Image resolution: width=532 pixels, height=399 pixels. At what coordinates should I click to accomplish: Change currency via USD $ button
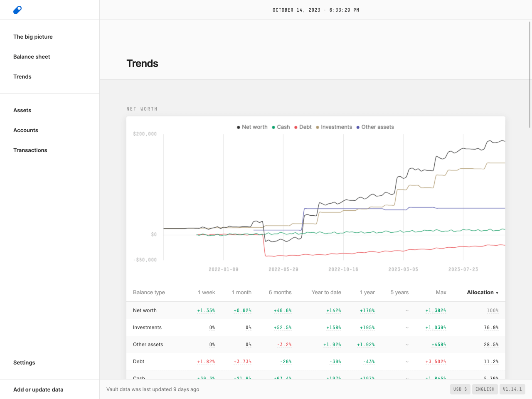460,389
